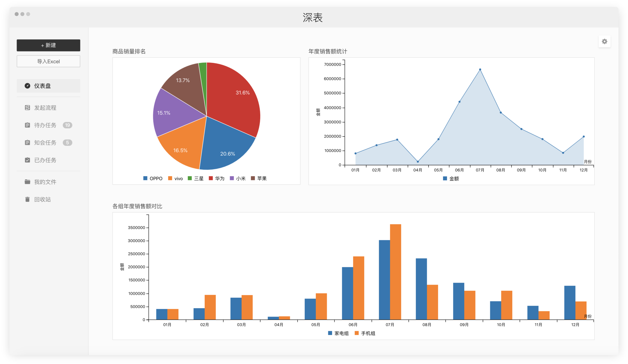Click the 仪表盘 dashboard check icon
628x364 pixels.
pyautogui.click(x=27, y=86)
